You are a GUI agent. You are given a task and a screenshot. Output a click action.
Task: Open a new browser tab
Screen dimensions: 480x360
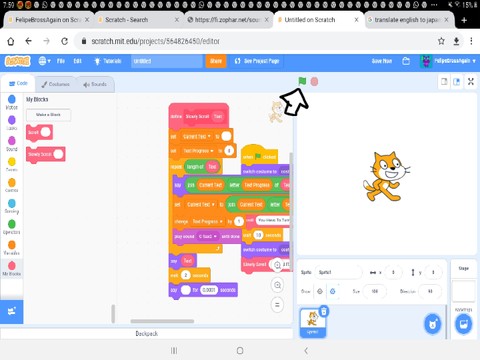464,20
